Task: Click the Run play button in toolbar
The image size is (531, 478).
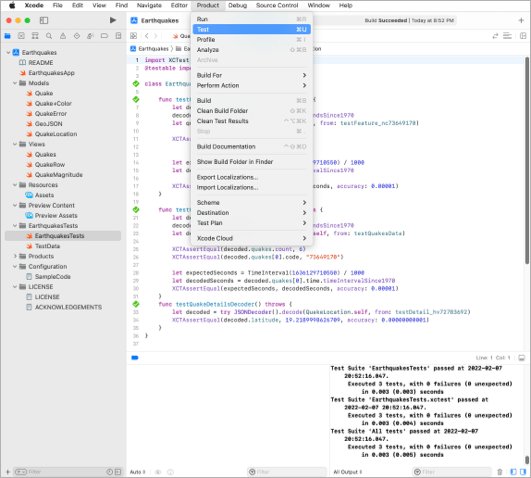Action: [113, 20]
